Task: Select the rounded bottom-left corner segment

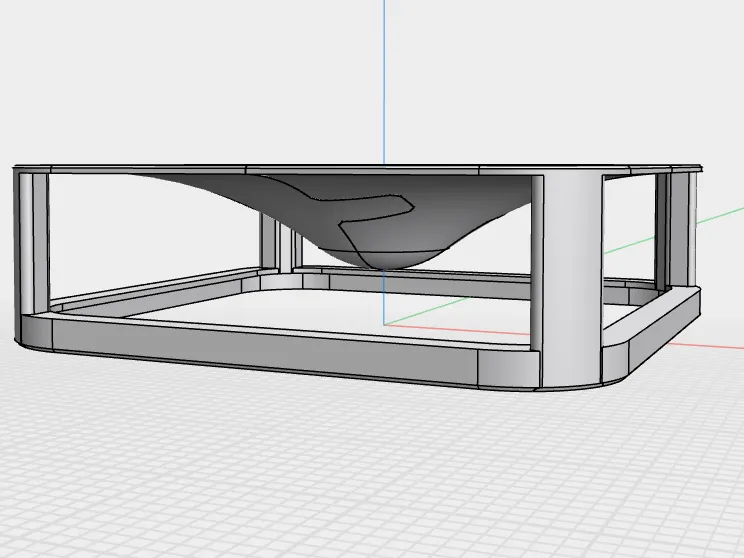Action: 34,332
